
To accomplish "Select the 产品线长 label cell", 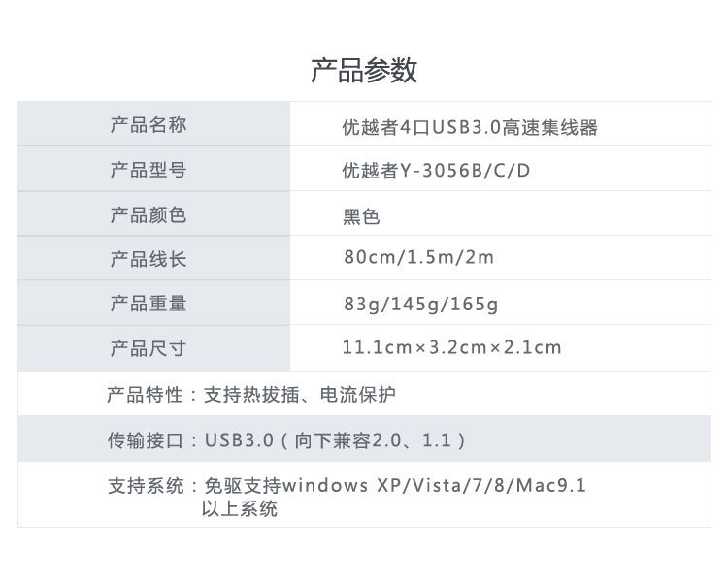I will [x=149, y=259].
